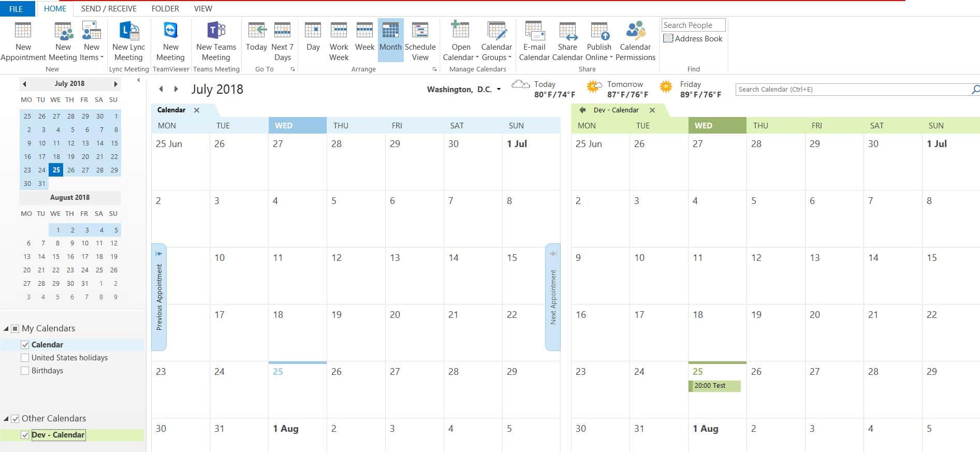The image size is (980, 452).
Task: Click the Search Calendar field
Action: coord(853,89)
